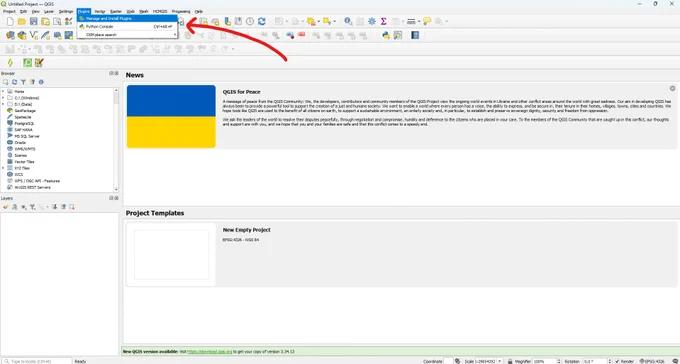Image resolution: width=680 pixels, height=364 pixels.
Task: Click the dark blue book help icon
Action: [x=415, y=35]
